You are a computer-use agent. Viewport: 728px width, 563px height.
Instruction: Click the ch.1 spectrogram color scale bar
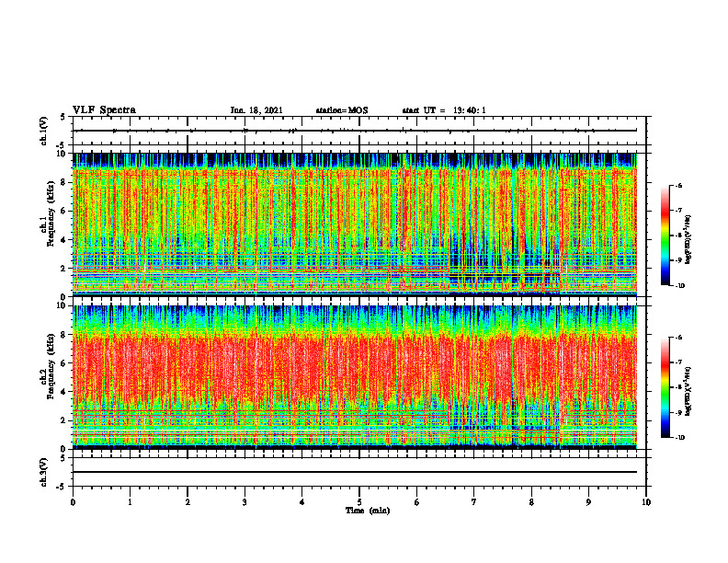tap(665, 236)
